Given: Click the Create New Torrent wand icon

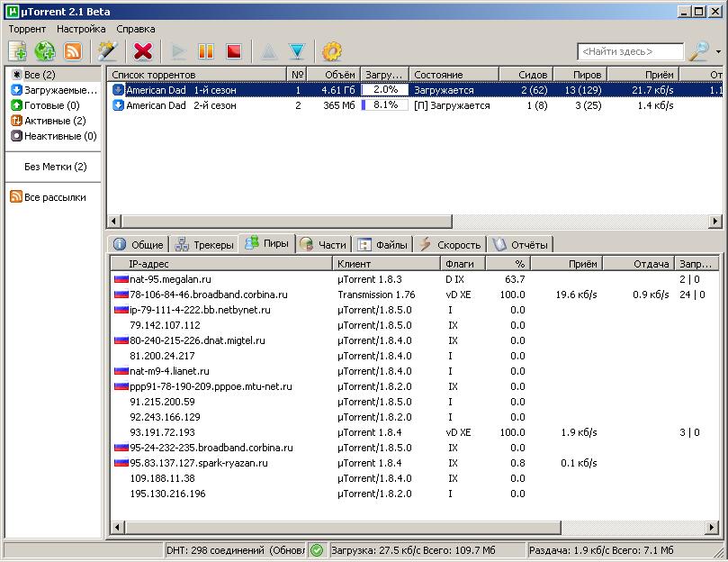Looking at the screenshot, I should tap(109, 51).
